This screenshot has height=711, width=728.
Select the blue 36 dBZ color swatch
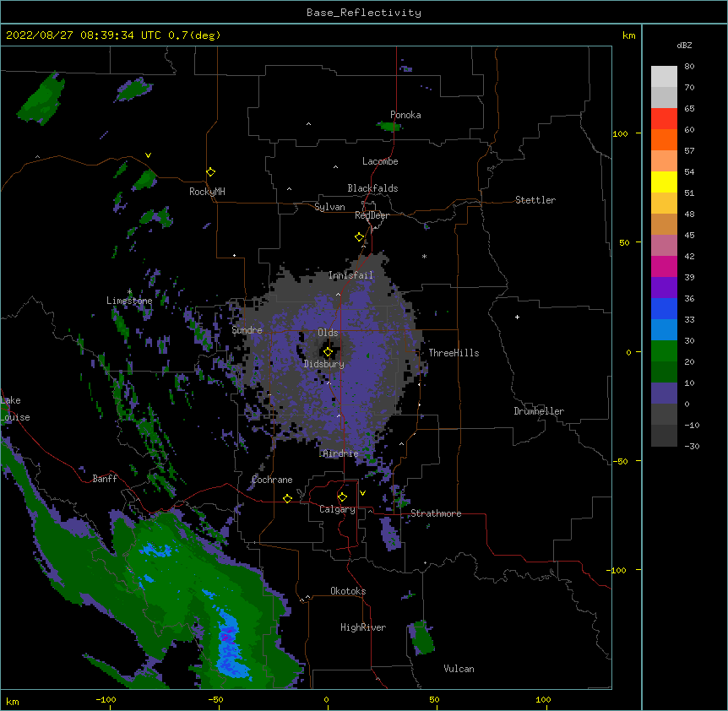(664, 308)
